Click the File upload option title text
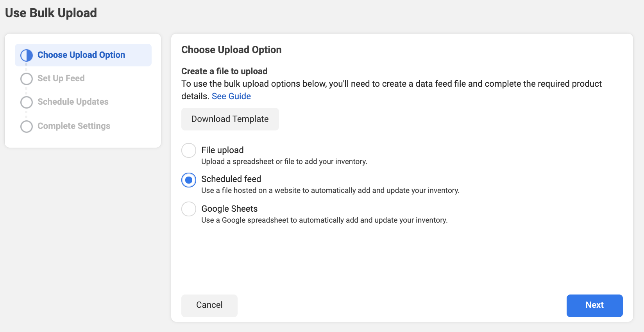Screen dimensions: 644x332 pos(222,150)
